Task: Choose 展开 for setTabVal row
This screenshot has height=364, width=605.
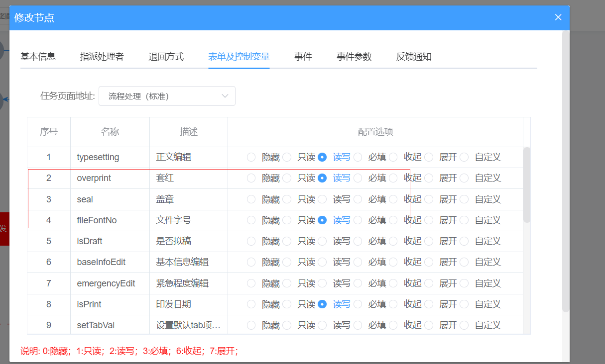Action: click(x=429, y=325)
